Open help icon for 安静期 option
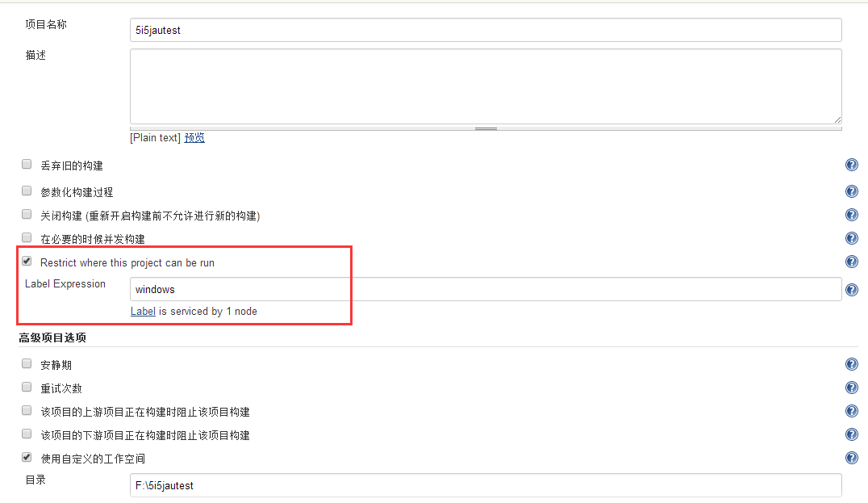The width and height of the screenshot is (868, 503). click(x=852, y=364)
